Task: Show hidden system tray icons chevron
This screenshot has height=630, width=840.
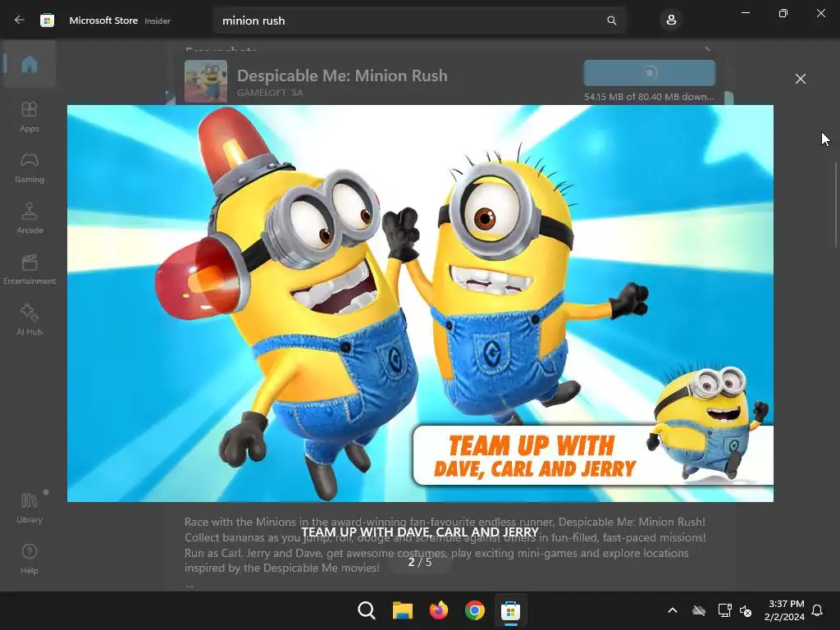Action: click(x=673, y=610)
